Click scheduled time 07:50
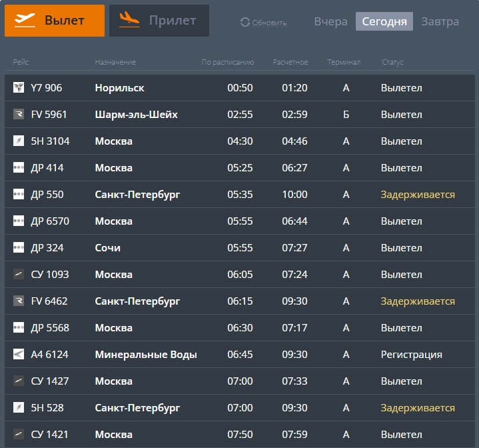Viewport: 479px width, 448px height. point(240,434)
